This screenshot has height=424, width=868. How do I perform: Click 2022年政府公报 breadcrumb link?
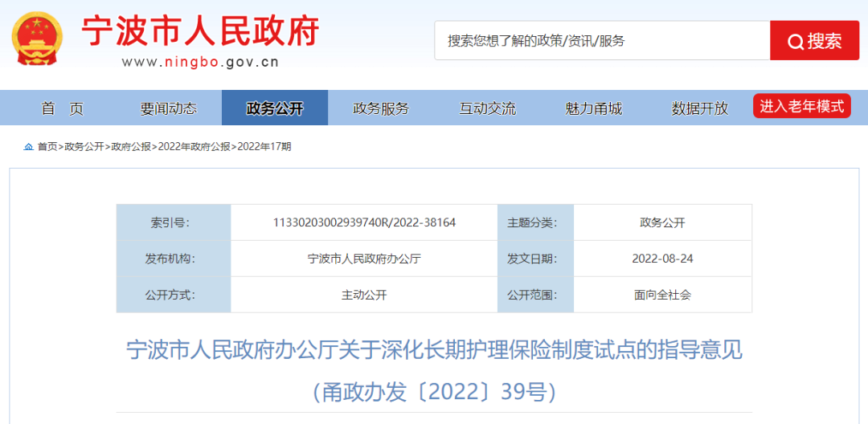(194, 147)
